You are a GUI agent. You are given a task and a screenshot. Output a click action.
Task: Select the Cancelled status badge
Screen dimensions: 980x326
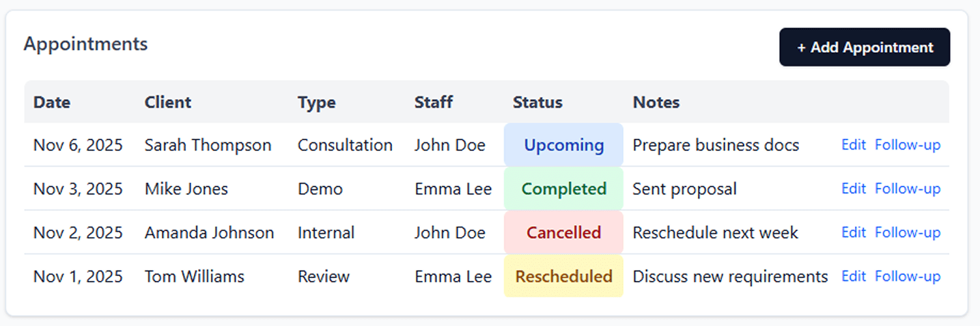pyautogui.click(x=563, y=232)
